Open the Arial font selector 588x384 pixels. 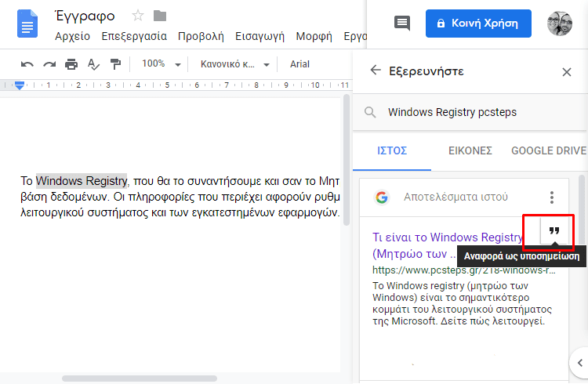(299, 64)
